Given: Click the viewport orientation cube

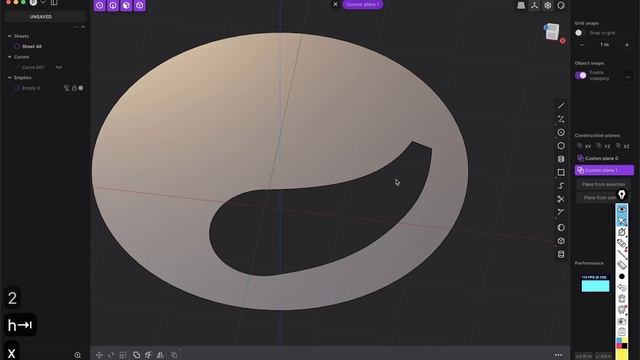Looking at the screenshot, I should pyautogui.click(x=552, y=32).
